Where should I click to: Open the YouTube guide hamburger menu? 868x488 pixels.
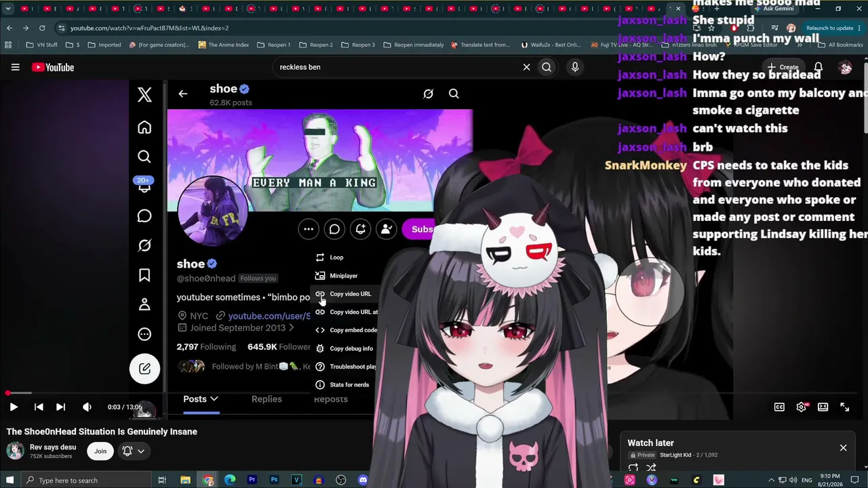[15, 67]
